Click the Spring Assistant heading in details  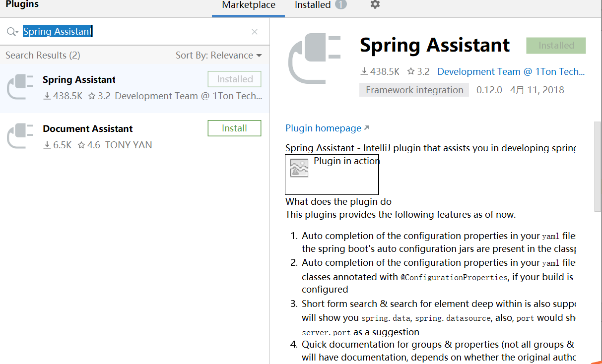pyautogui.click(x=435, y=45)
